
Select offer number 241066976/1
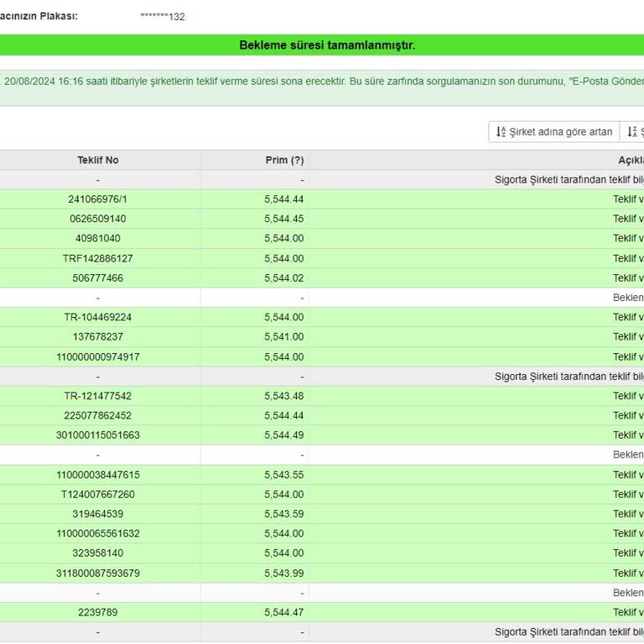coord(98,200)
